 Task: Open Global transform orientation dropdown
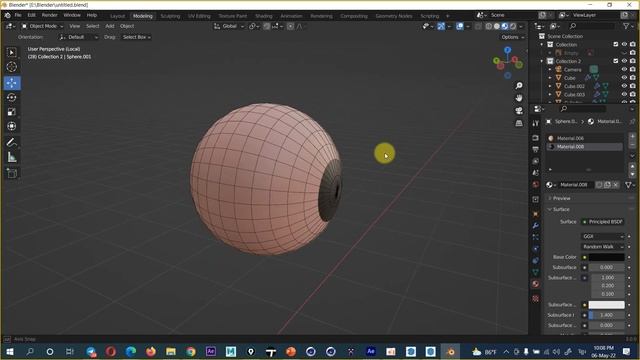229,26
